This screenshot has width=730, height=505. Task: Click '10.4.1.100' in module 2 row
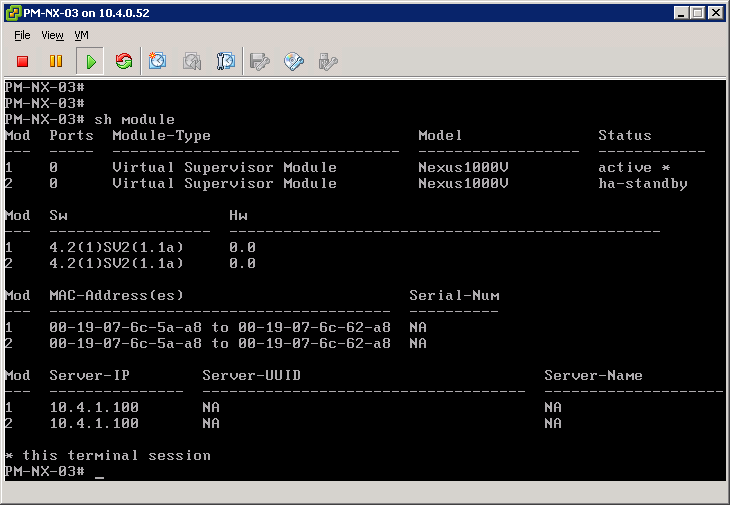pos(94,424)
